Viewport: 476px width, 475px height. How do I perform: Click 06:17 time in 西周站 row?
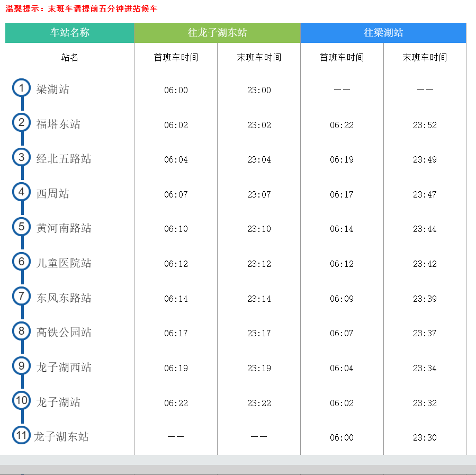(x=342, y=194)
